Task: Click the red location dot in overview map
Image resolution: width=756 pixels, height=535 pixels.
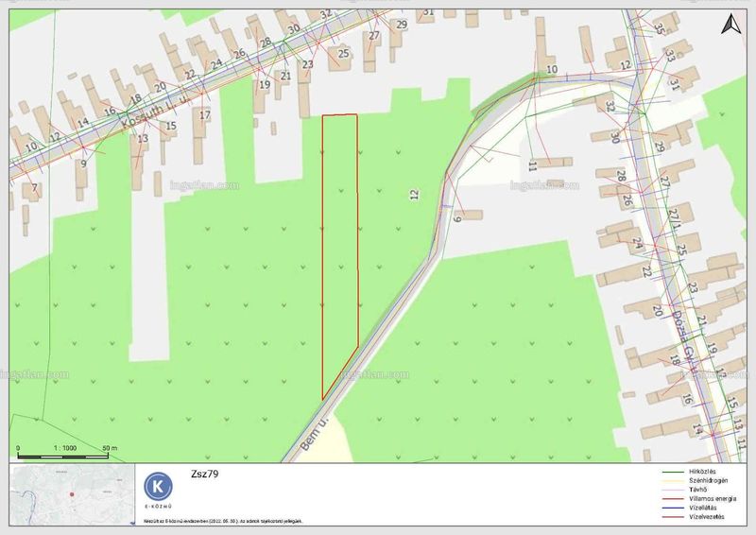Action: click(x=72, y=494)
